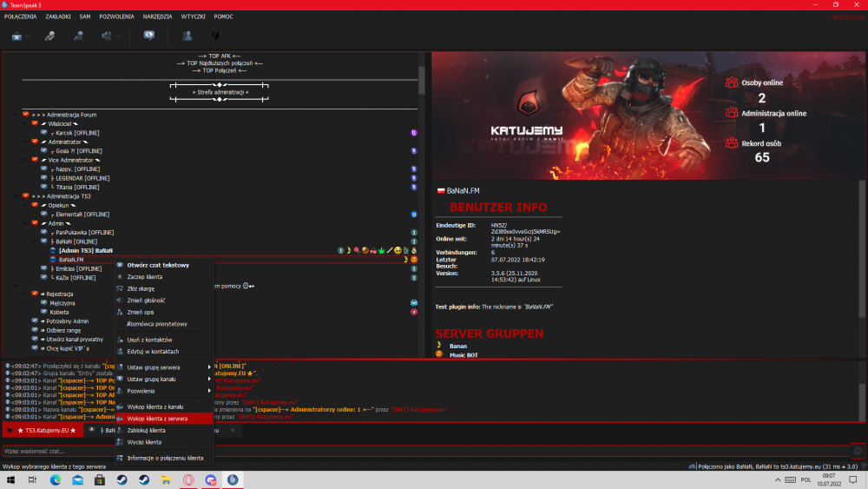The image size is (868, 489).
Task: Open File Explorer from the taskbar
Action: [166, 480]
